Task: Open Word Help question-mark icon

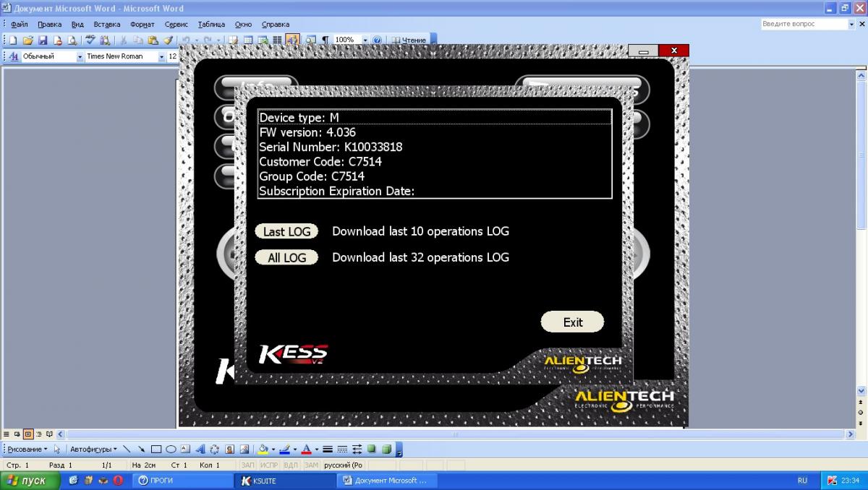Action: click(x=377, y=40)
